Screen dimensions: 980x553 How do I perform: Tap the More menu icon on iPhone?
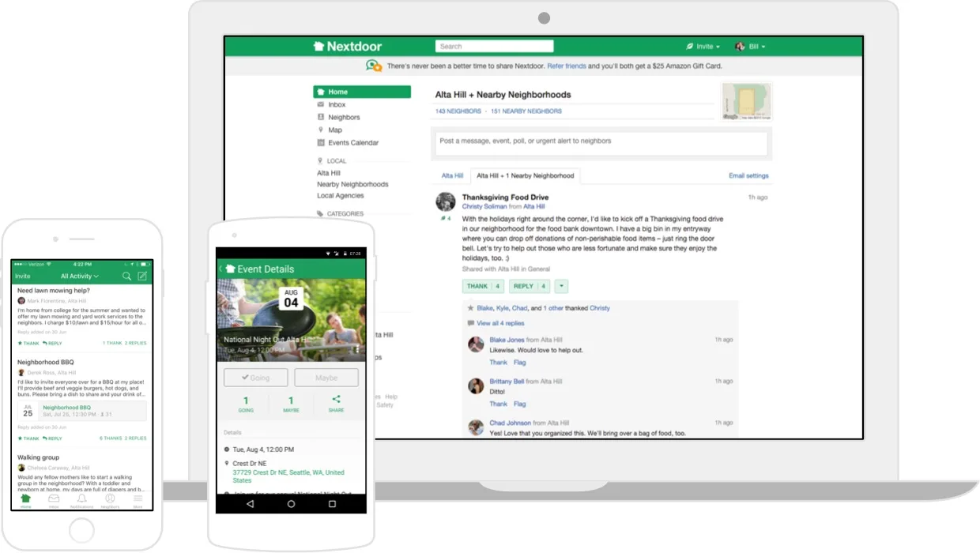coord(138,499)
